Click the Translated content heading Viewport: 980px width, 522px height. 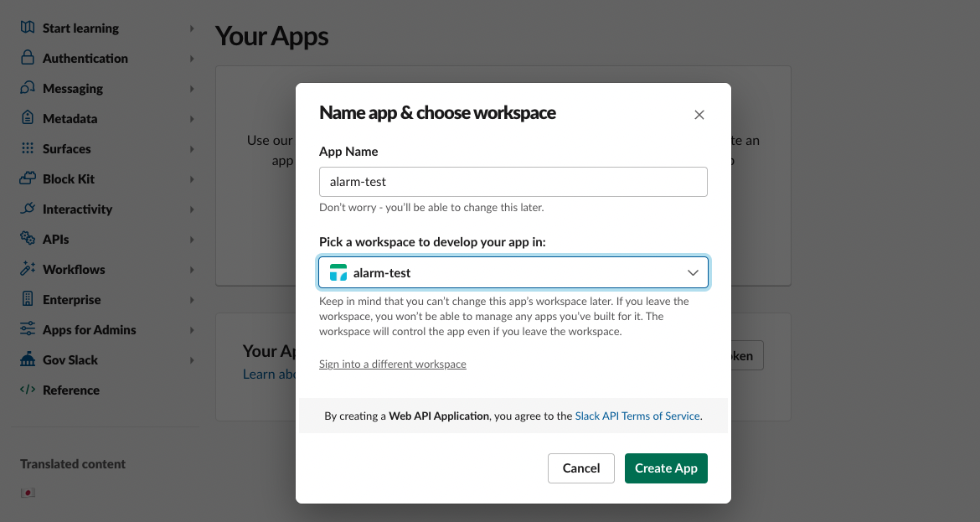pos(73,464)
